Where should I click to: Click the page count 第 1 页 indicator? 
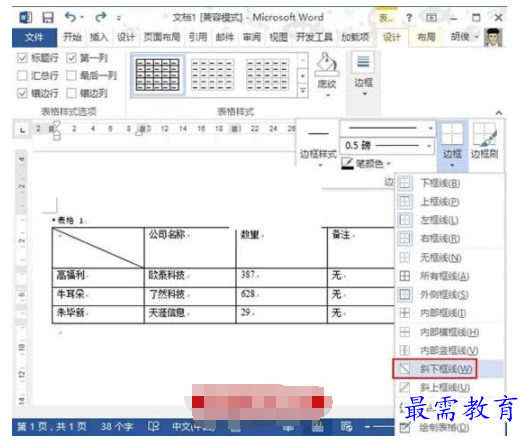coord(52,427)
